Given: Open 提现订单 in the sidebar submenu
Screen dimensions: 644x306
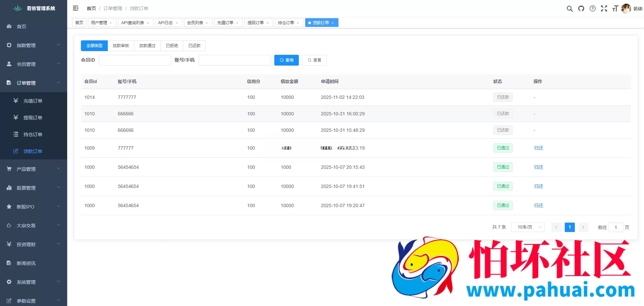Looking at the screenshot, I should 33,118.
